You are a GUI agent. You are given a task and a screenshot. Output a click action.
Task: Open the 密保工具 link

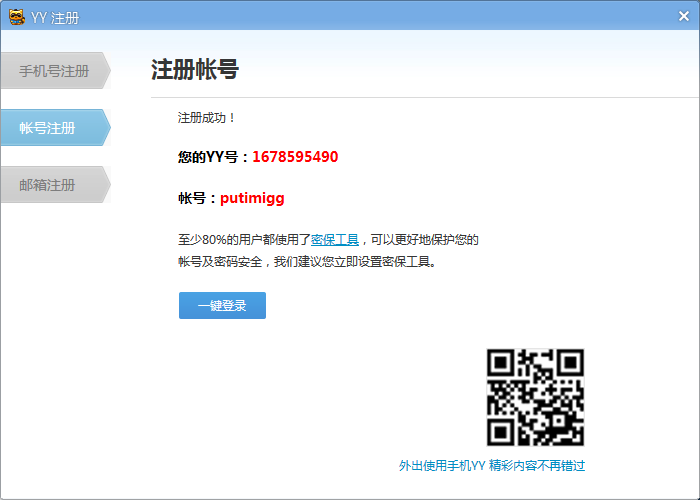point(335,240)
